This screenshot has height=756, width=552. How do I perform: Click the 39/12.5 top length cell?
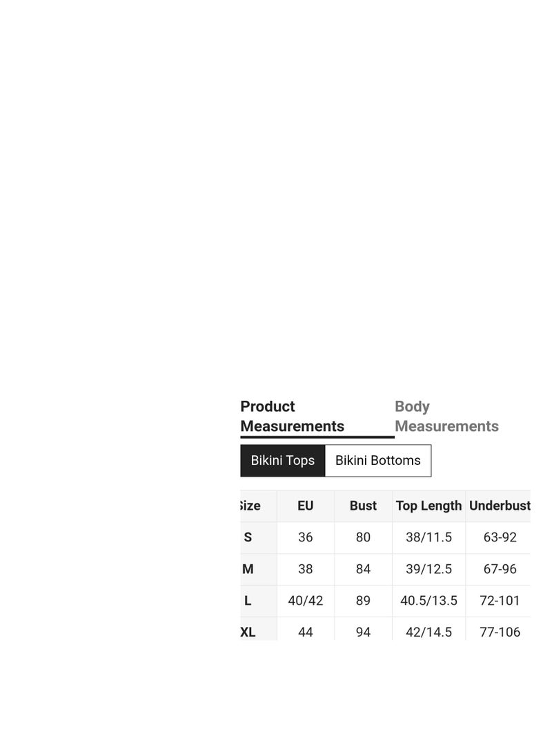pos(428,569)
